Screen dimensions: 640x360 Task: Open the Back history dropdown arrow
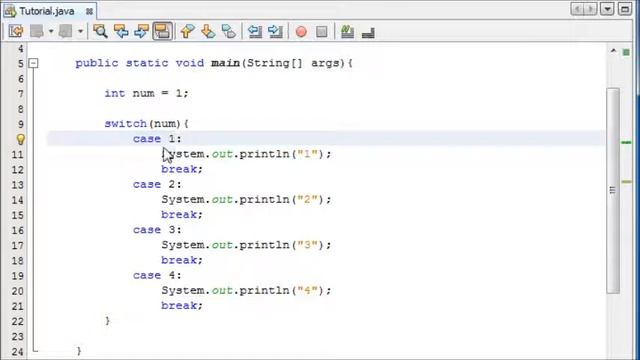[51, 31]
